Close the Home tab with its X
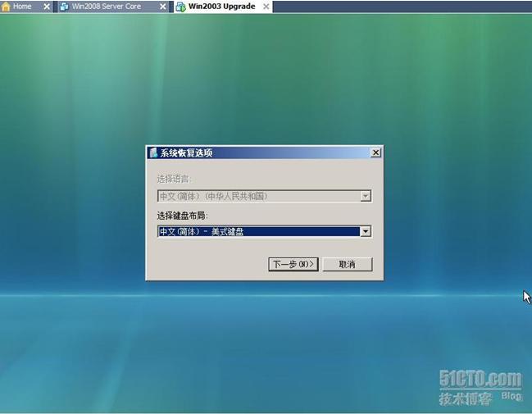This screenshot has width=532, height=414. point(45,7)
